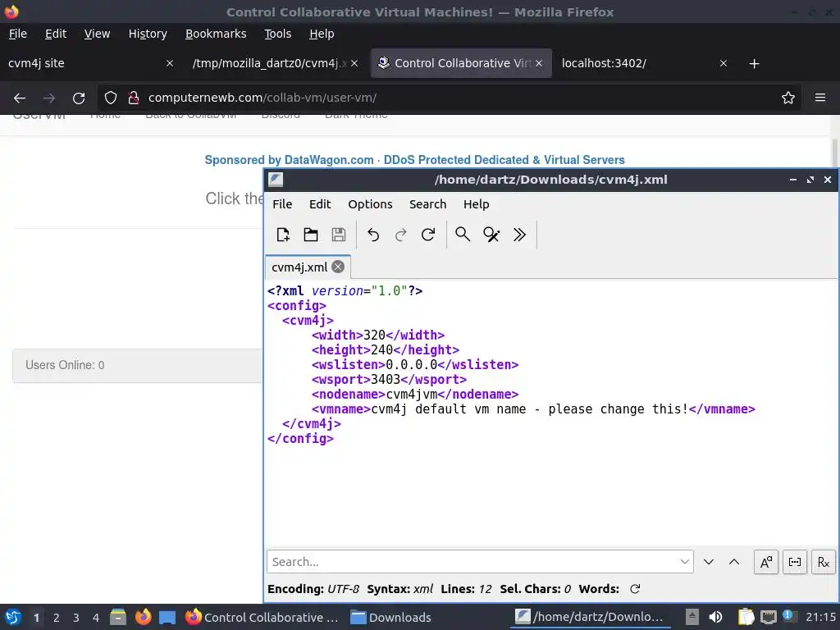This screenshot has height=630, width=840.
Task: Open the Downloads taskbar window
Action: point(390,618)
